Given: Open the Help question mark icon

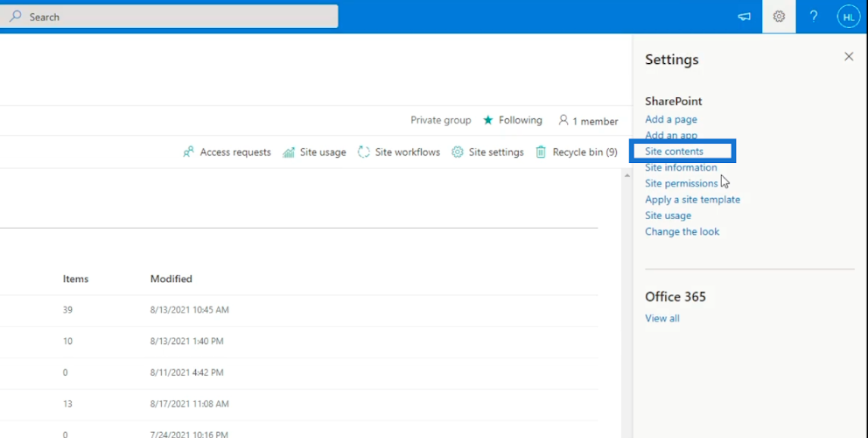Looking at the screenshot, I should [x=813, y=17].
